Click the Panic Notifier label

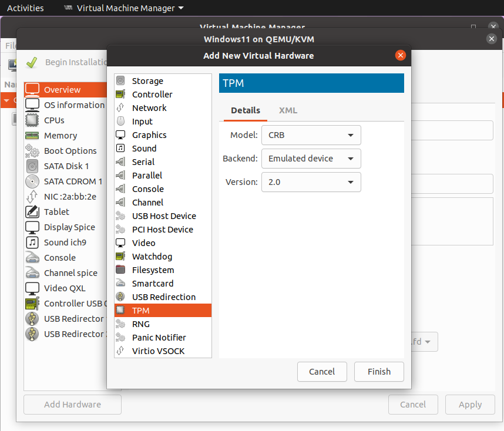(159, 338)
